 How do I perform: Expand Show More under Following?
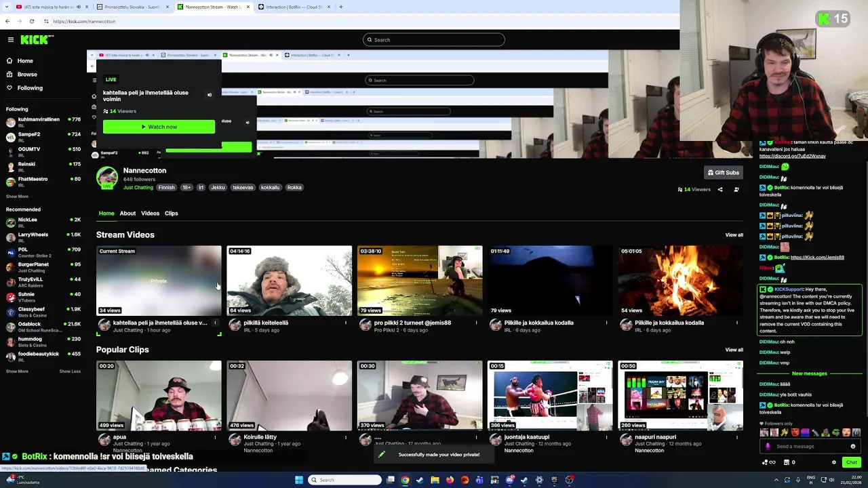tap(17, 197)
